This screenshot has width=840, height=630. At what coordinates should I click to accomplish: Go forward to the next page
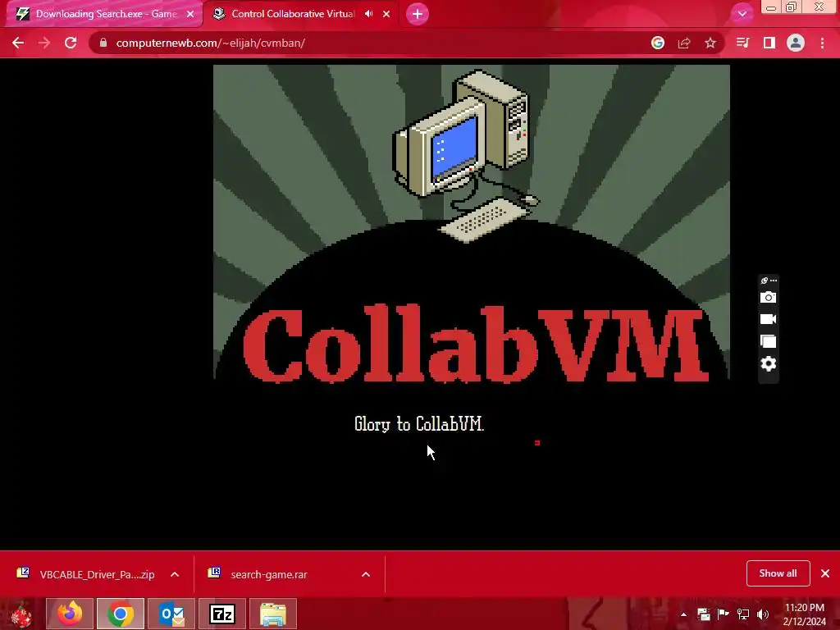pos(44,43)
